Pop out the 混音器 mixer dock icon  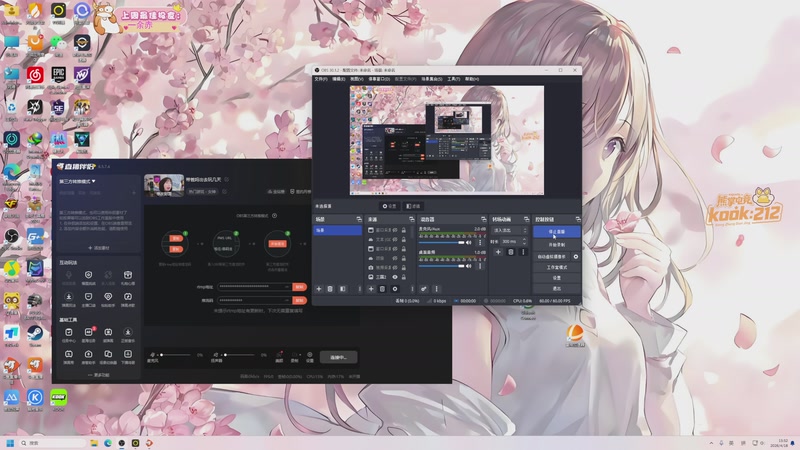click(x=483, y=219)
